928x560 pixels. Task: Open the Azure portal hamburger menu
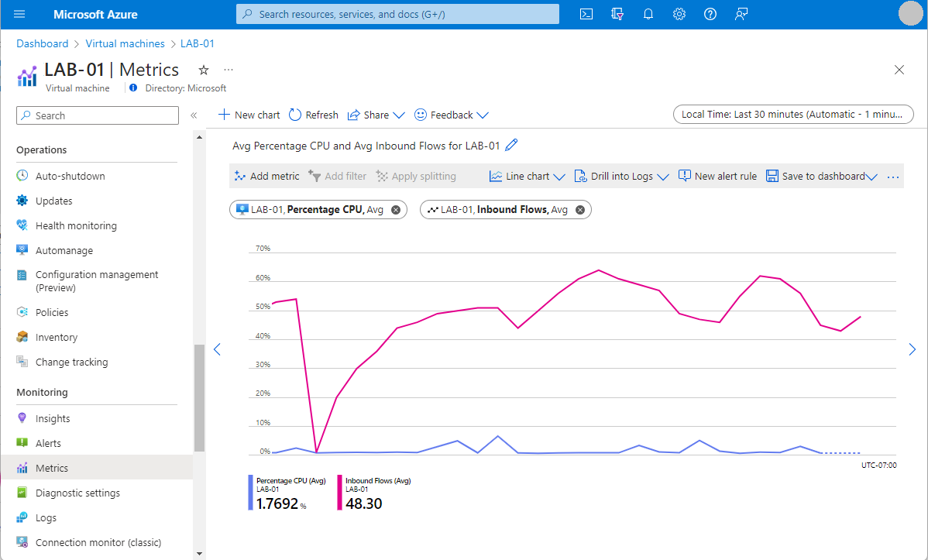(x=19, y=14)
